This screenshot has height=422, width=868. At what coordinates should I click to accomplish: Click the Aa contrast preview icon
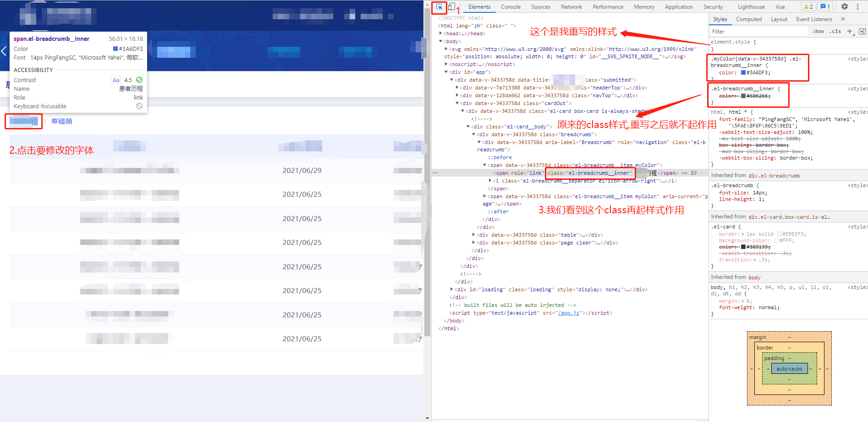click(116, 80)
